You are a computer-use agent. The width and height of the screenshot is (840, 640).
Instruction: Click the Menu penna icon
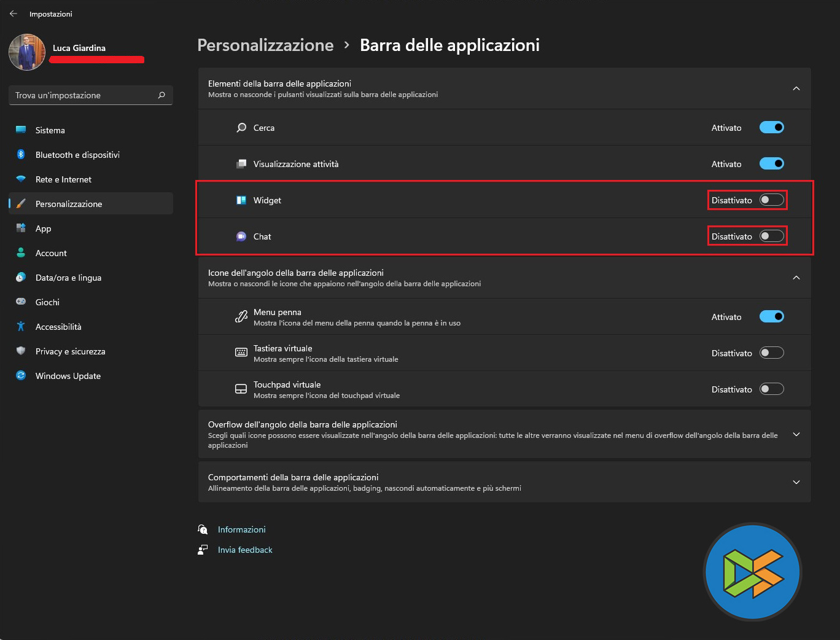point(241,317)
